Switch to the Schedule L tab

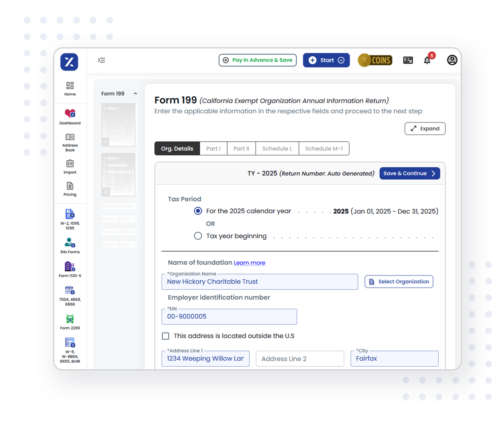(x=277, y=149)
